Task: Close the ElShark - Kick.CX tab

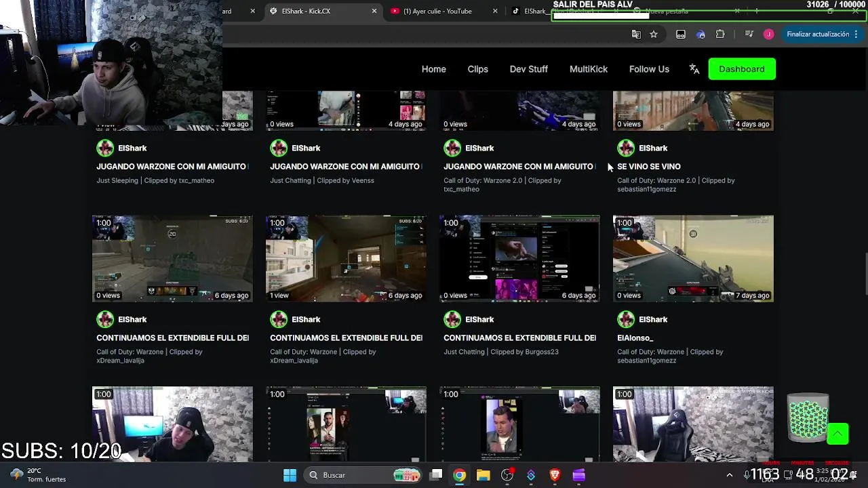Action: point(374,11)
